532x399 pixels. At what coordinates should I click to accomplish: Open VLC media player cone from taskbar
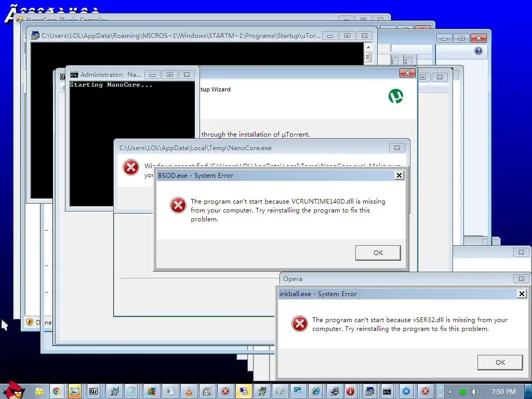pyautogui.click(x=189, y=392)
